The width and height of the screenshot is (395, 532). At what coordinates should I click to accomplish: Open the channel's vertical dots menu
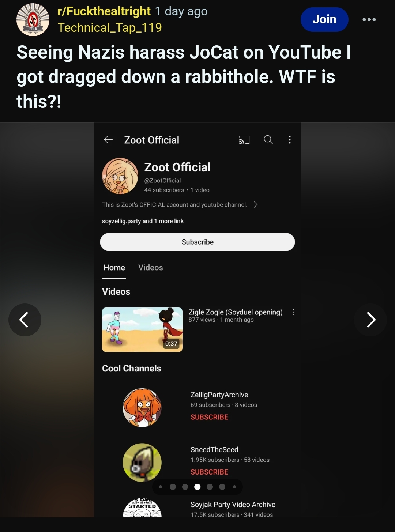(x=290, y=140)
